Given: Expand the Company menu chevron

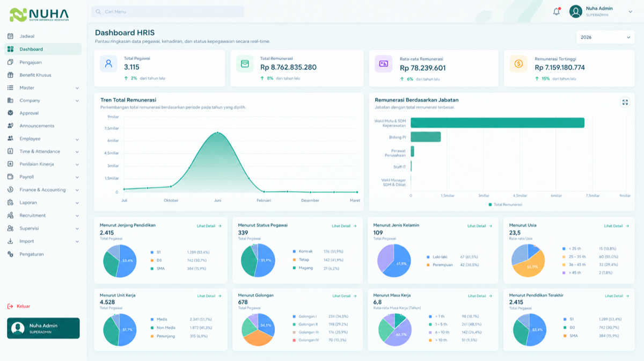Looking at the screenshot, I should coord(77,100).
